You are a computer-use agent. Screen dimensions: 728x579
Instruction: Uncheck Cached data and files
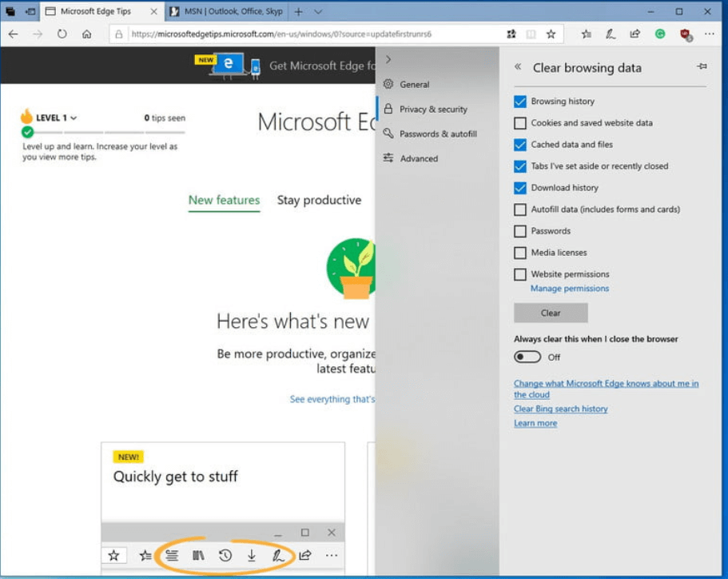click(x=520, y=145)
